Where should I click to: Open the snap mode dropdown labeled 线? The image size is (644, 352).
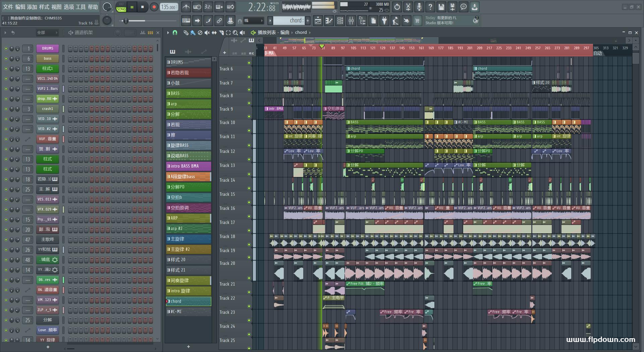254,21
